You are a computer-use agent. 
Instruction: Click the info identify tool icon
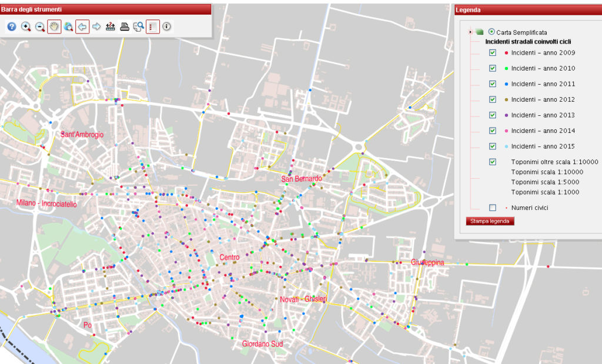pos(167,26)
